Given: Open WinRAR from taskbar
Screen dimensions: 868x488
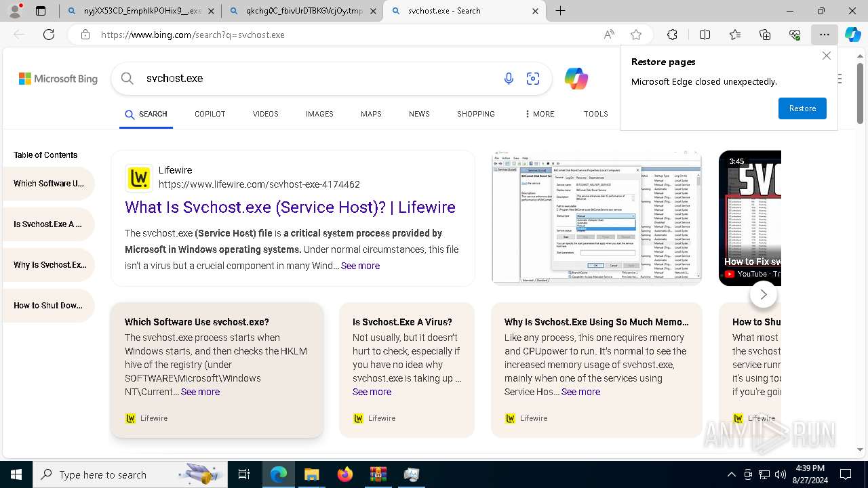Looking at the screenshot, I should click(378, 474).
